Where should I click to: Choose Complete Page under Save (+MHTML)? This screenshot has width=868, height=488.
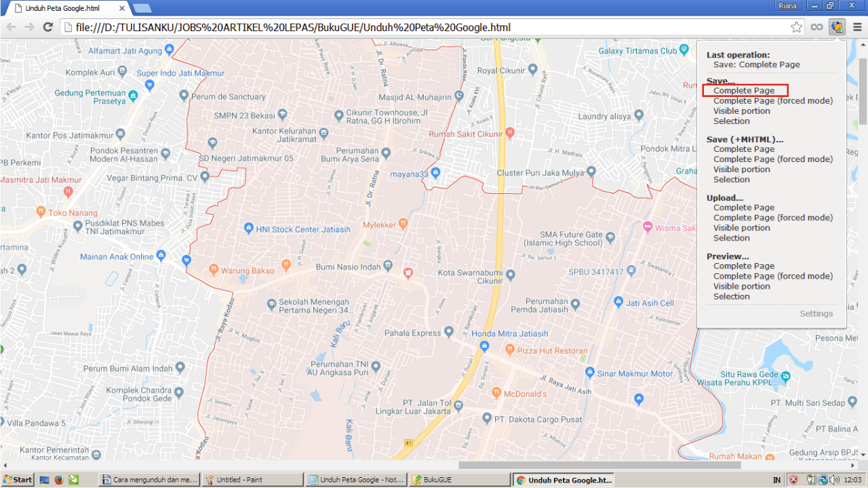pos(744,149)
